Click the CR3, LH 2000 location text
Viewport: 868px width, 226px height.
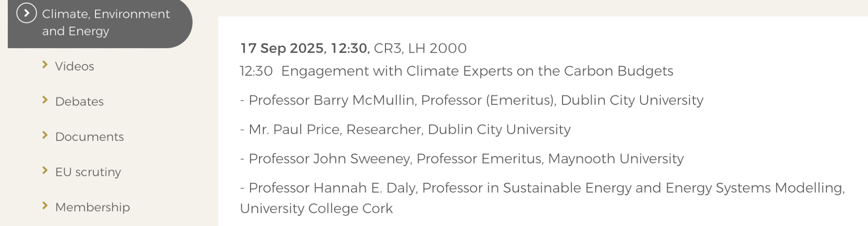(x=420, y=48)
